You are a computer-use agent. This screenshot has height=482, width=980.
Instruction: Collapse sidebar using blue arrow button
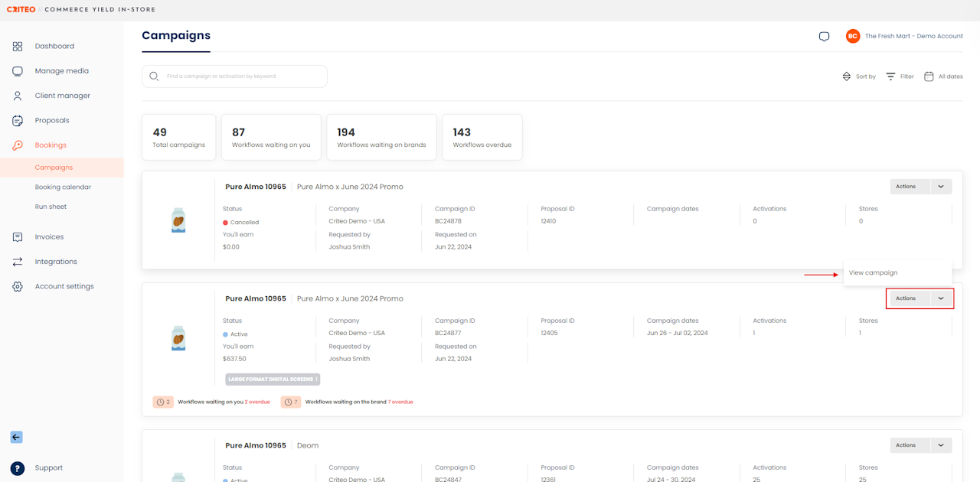16,438
